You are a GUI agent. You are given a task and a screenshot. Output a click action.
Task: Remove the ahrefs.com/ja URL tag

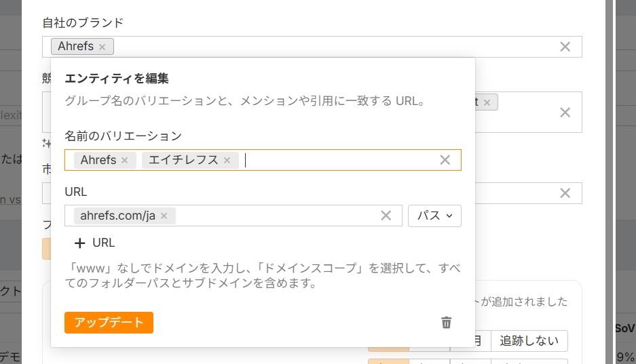164,216
